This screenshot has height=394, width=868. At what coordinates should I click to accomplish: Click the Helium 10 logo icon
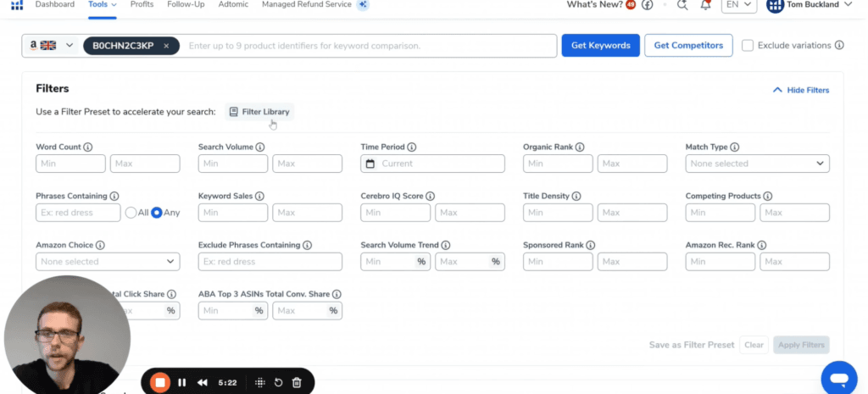click(17, 5)
